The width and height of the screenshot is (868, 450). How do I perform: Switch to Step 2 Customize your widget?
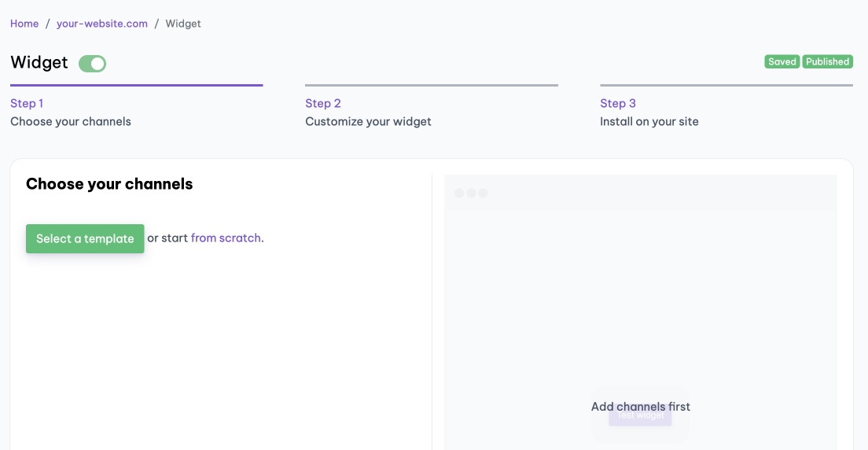368,112
